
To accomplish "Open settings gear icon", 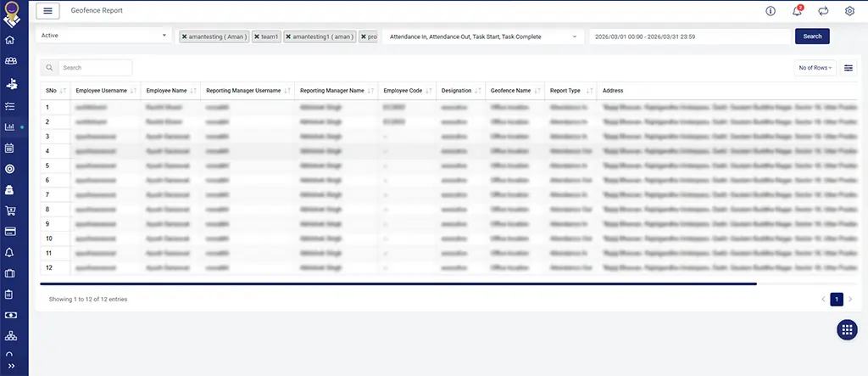I will tap(849, 11).
